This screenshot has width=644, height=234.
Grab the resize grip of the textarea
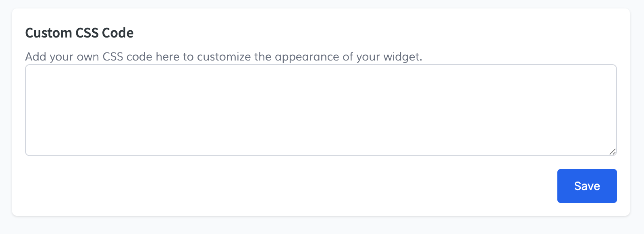612,152
